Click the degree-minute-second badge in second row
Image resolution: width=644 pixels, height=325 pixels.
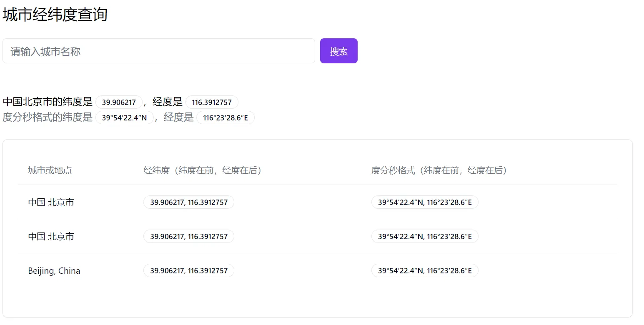coord(425,237)
